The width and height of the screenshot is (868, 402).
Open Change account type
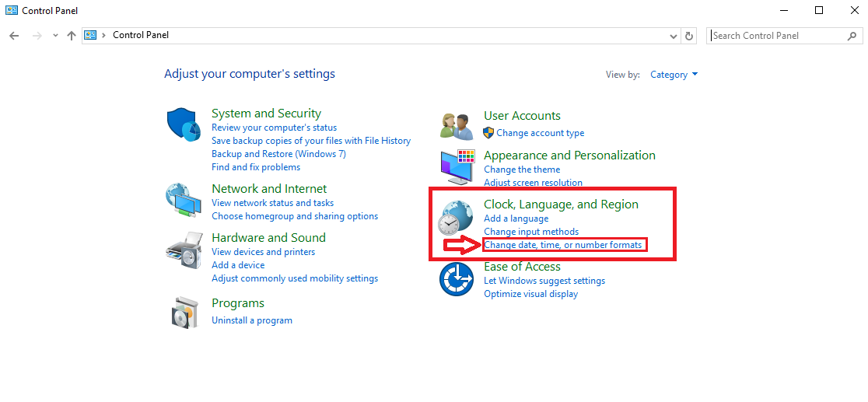click(x=541, y=133)
